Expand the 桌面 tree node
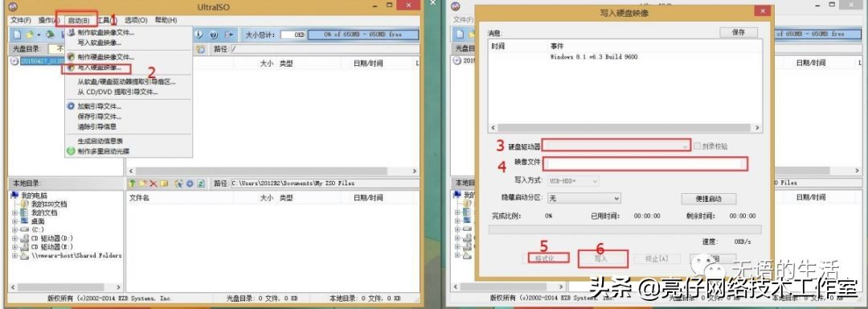 pyautogui.click(x=14, y=221)
